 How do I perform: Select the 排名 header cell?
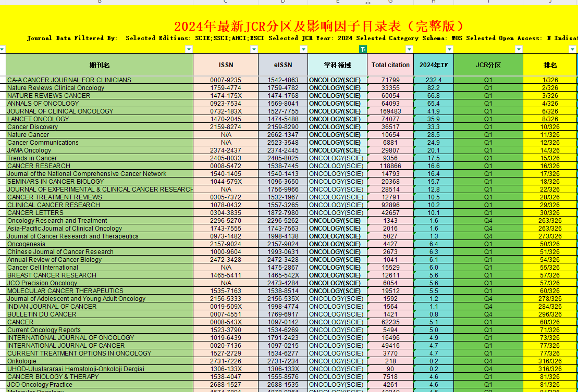pos(550,65)
